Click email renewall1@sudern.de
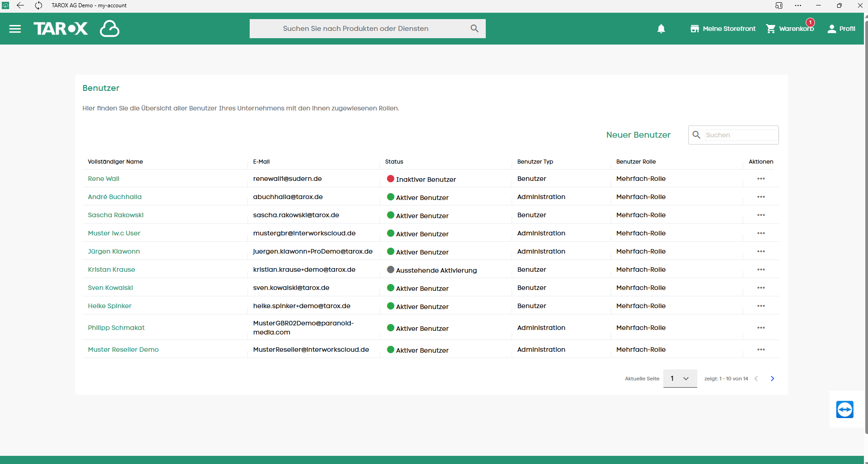The image size is (868, 464). (287, 179)
